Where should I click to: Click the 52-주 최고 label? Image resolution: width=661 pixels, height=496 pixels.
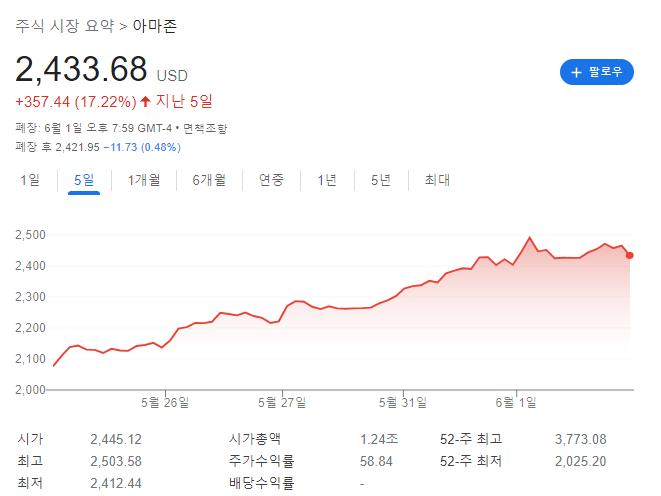(471, 440)
